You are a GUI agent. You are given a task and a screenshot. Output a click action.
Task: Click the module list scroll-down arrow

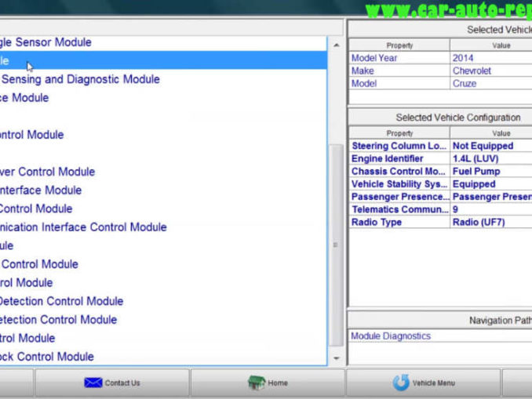tap(337, 358)
